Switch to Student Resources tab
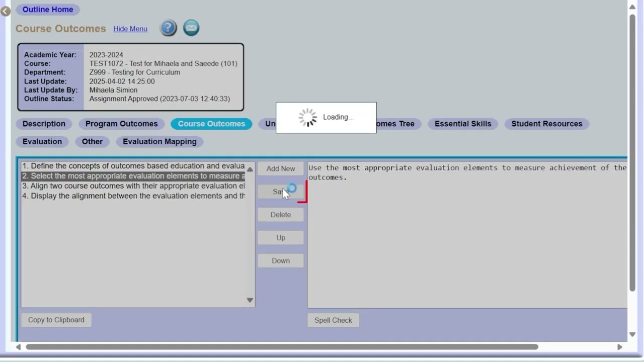The width and height of the screenshot is (644, 362). [x=547, y=124]
